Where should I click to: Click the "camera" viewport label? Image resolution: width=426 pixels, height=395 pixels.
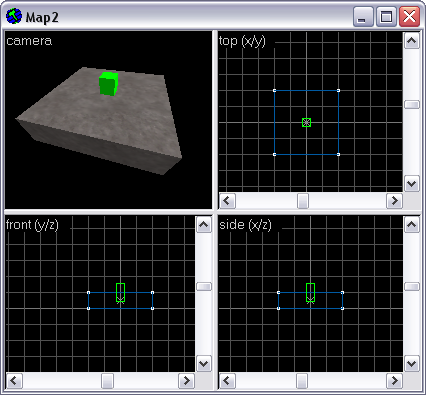(x=29, y=41)
